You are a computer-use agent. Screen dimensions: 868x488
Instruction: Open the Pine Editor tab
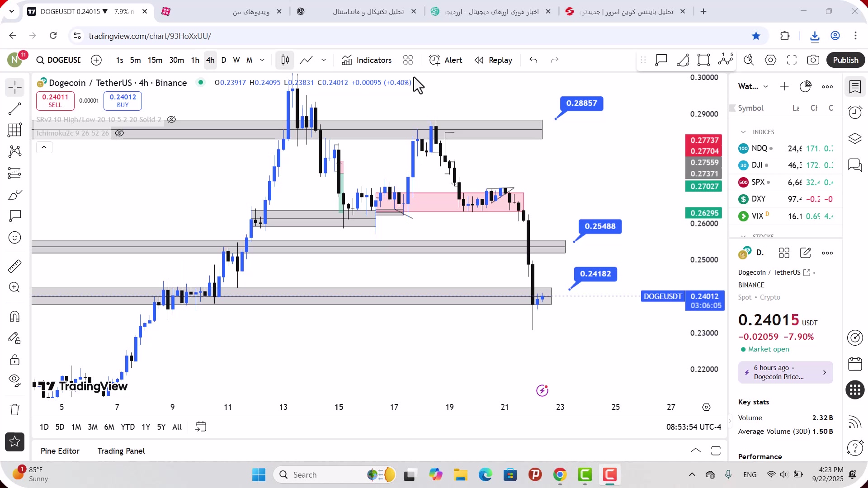[60, 451]
